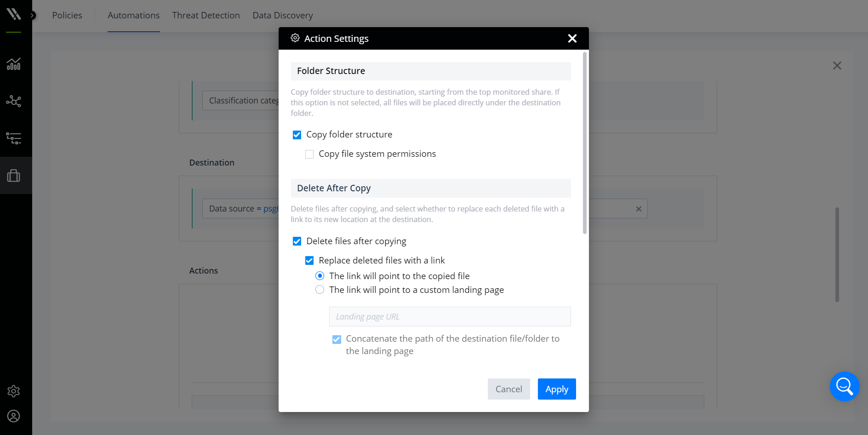Click the briefcase icon in the sidebar

tap(14, 175)
